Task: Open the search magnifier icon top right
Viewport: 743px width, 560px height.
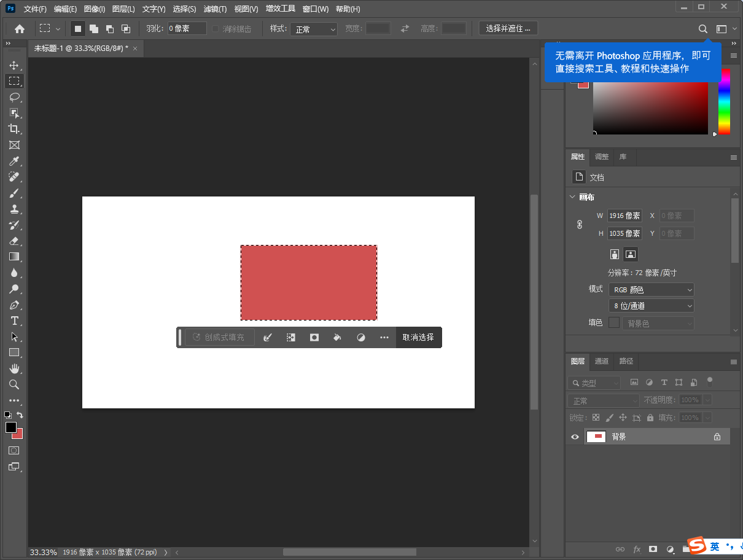Action: pyautogui.click(x=703, y=29)
